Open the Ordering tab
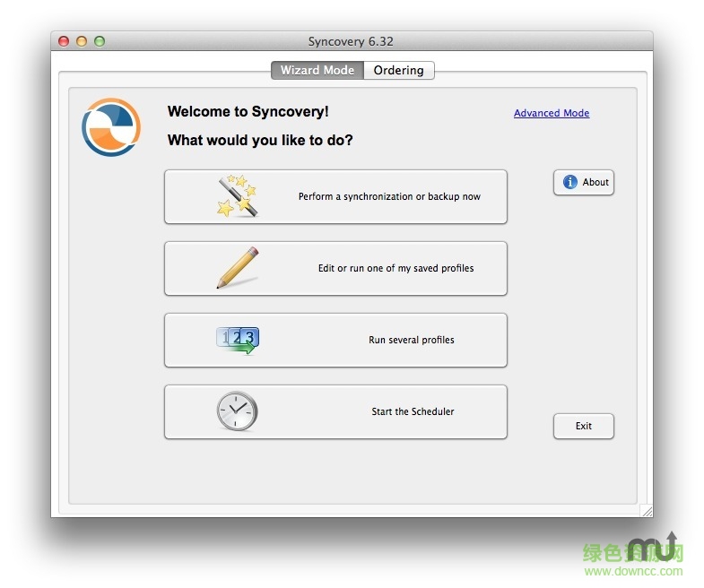 coord(399,71)
